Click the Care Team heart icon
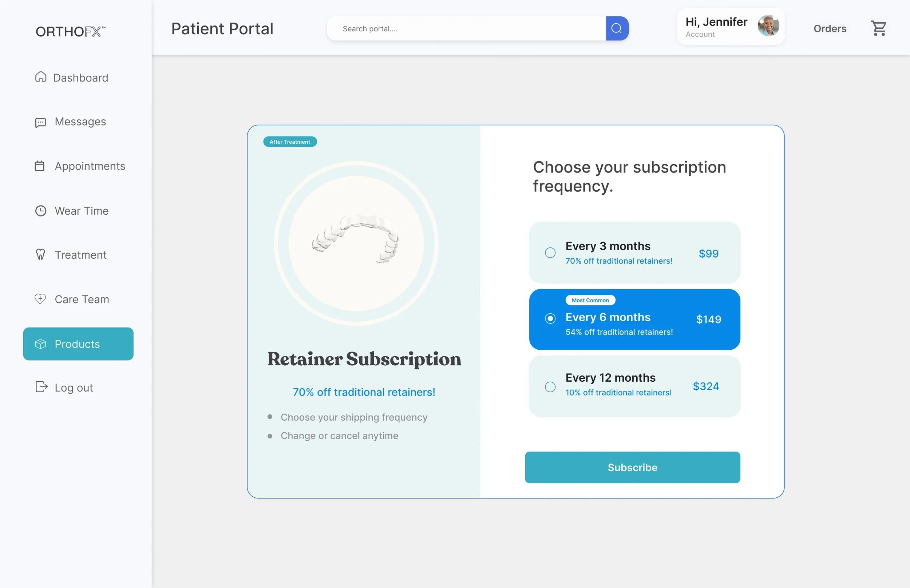910x588 pixels. pos(40,299)
